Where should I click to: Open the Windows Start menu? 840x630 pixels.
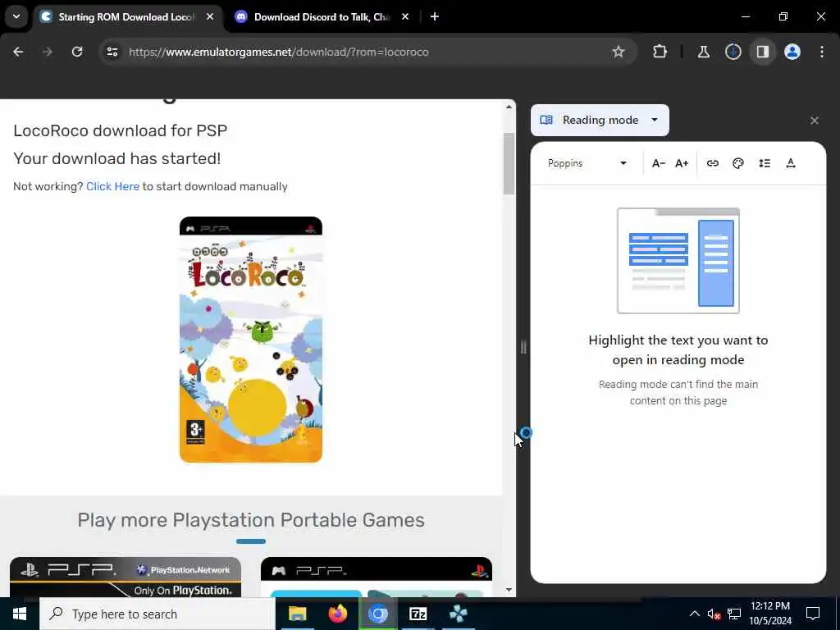point(20,614)
